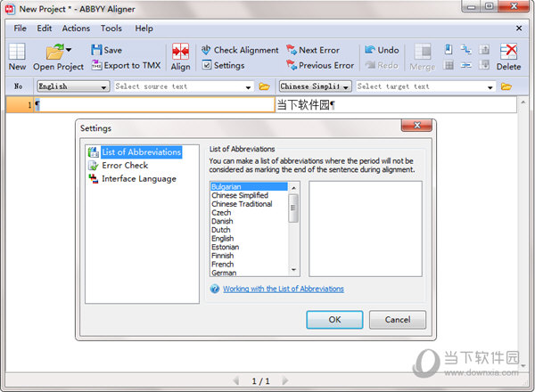535x392 pixels.
Task: Select row number 1 header
Action: pos(20,104)
